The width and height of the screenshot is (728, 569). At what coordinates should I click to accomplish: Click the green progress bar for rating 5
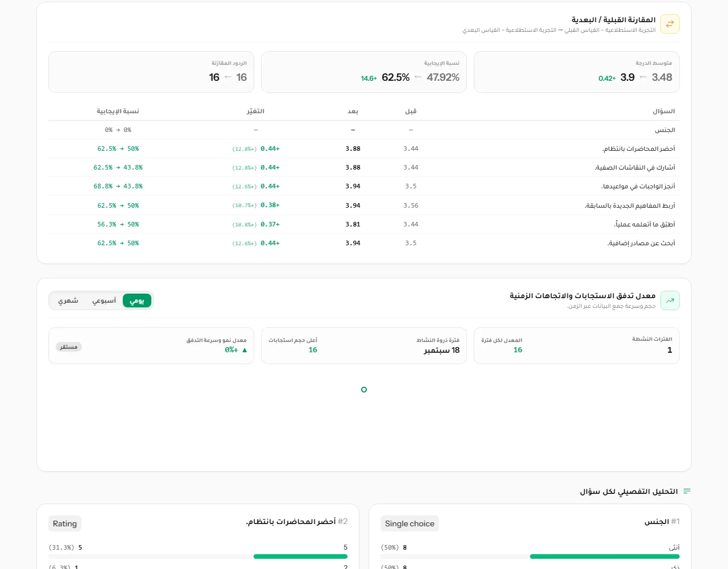pos(300,556)
